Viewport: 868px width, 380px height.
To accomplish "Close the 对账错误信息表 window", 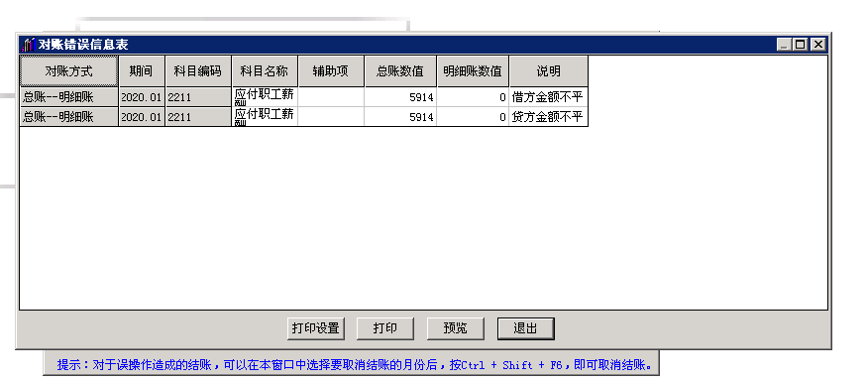I will tap(818, 45).
